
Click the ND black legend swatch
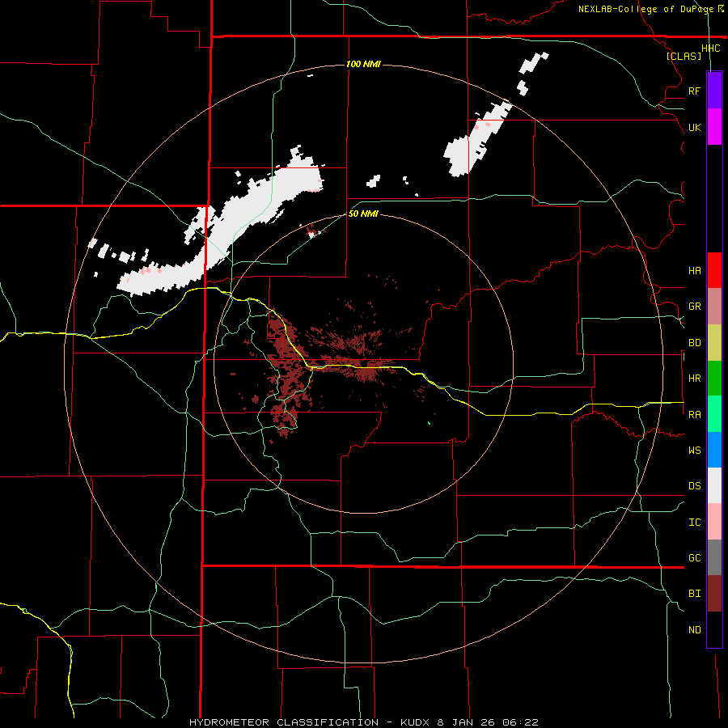[714, 629]
